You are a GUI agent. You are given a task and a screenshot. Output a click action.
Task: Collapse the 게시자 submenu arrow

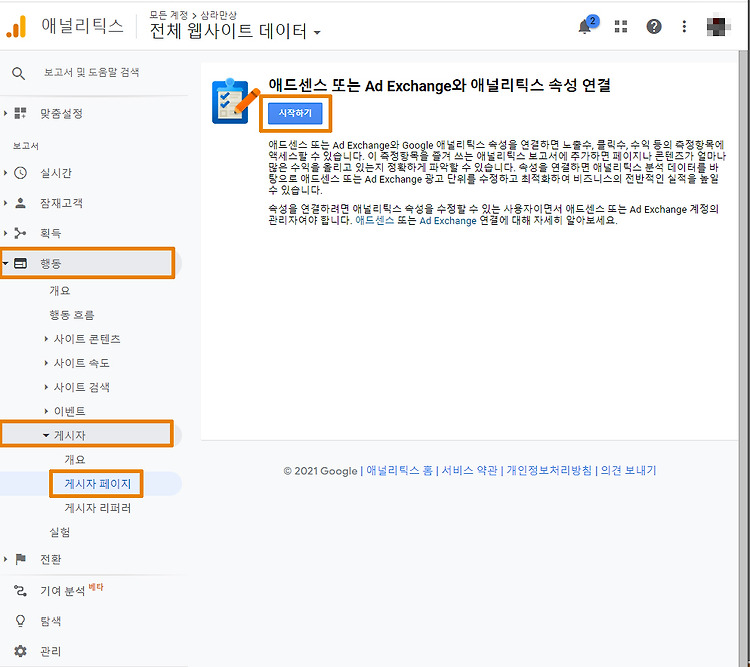coord(46,435)
